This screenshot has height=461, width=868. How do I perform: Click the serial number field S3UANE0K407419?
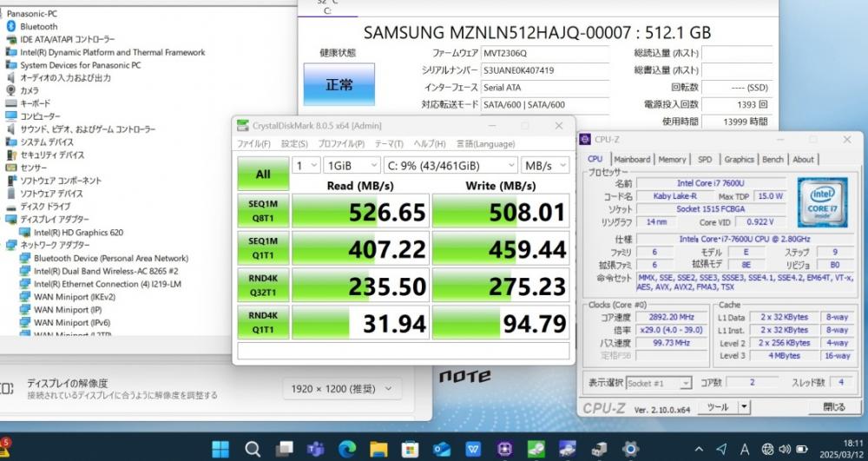[x=545, y=71]
